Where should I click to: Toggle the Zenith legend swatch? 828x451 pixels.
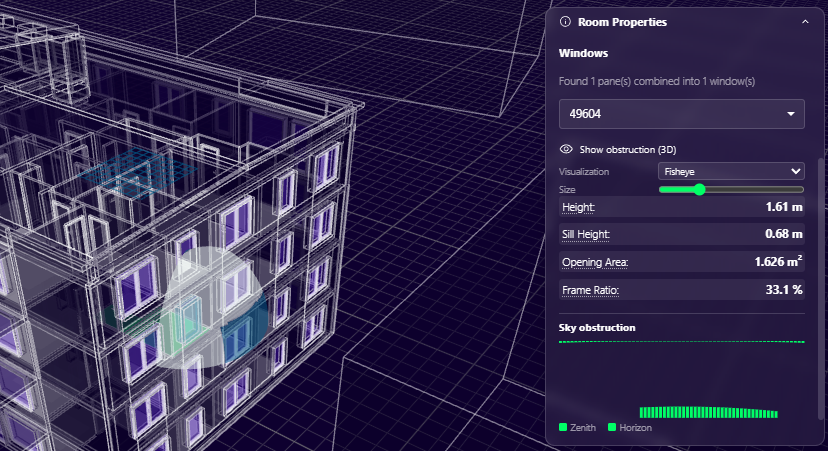563,427
